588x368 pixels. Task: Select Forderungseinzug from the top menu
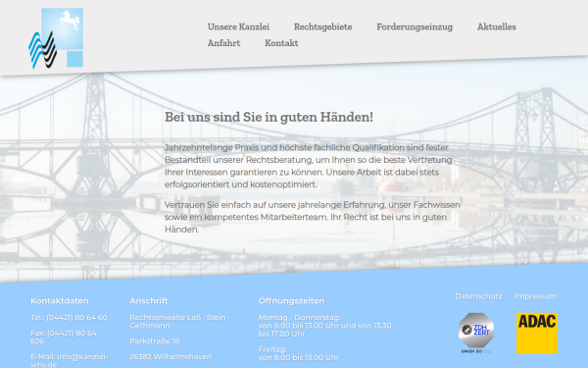[x=415, y=27]
